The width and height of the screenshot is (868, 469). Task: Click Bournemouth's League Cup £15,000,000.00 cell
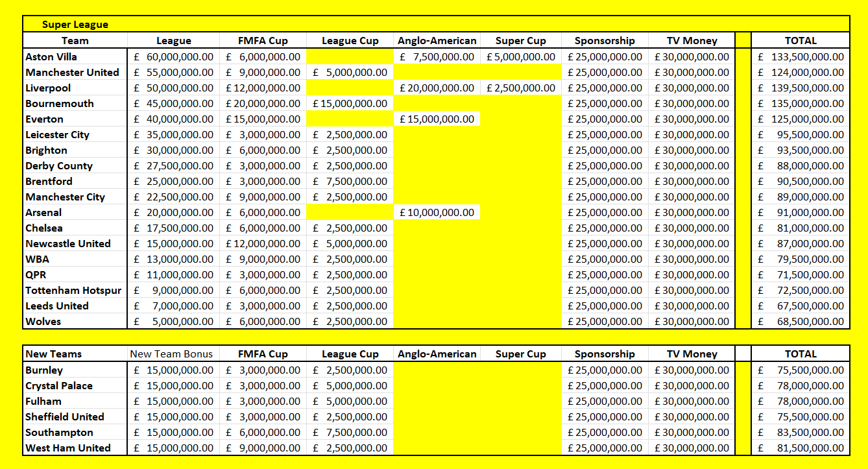click(x=350, y=103)
